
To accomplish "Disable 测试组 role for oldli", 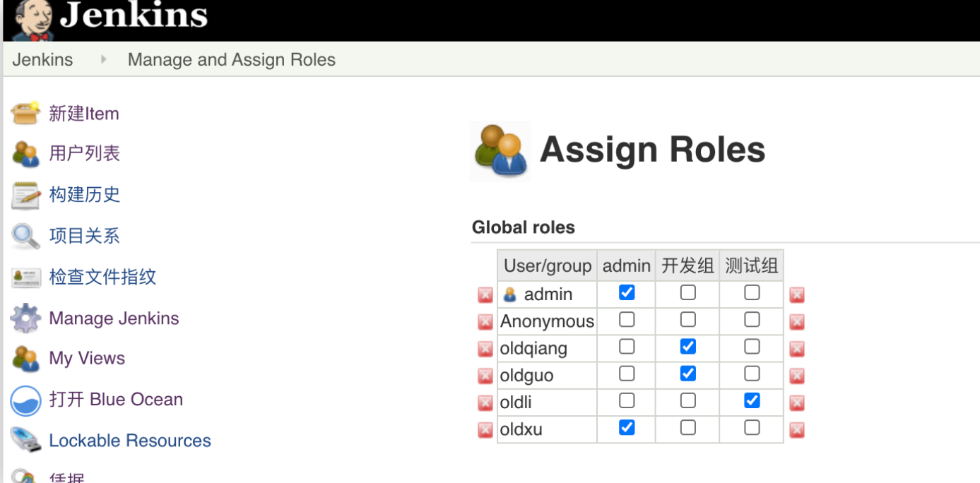I will 752,400.
